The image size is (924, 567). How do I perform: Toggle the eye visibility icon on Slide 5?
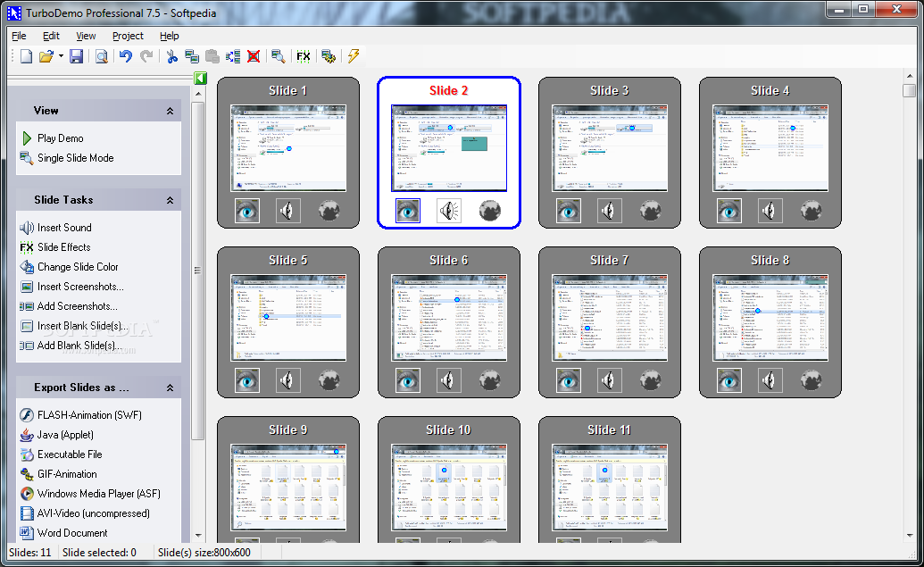coord(247,380)
